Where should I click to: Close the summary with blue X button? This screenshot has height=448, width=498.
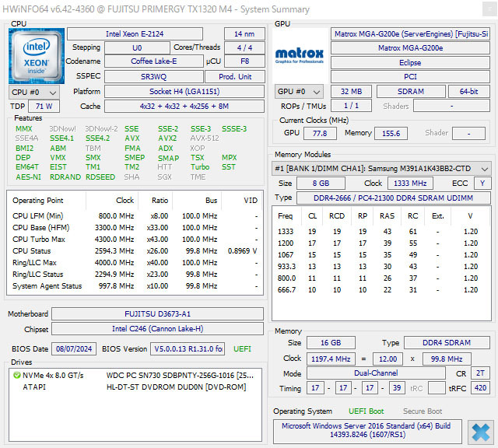481,432
